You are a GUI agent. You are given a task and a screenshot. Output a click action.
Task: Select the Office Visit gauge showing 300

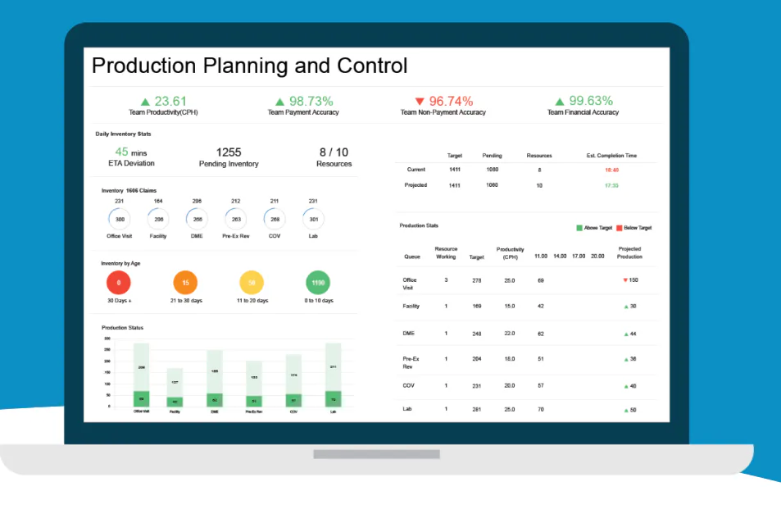pos(120,219)
